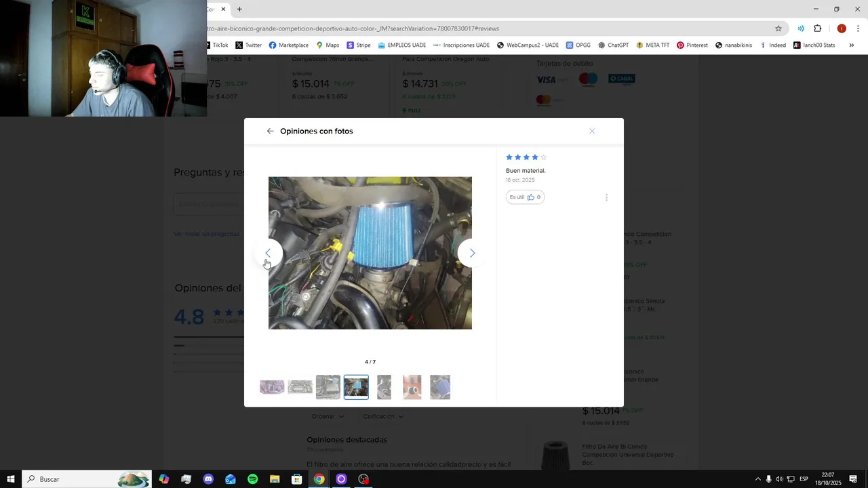Screen dimensions: 868x488
Task: Open the Chrome profile avatar
Action: tap(842, 28)
